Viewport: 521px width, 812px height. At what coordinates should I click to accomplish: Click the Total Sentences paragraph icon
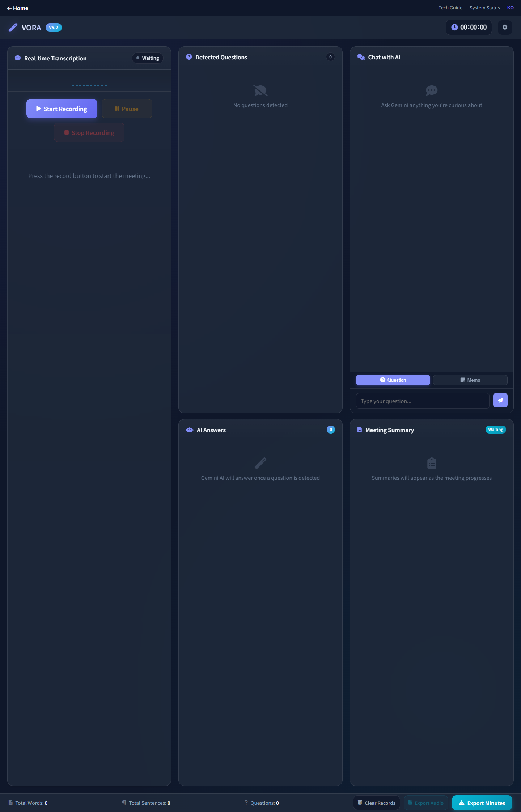click(x=124, y=802)
